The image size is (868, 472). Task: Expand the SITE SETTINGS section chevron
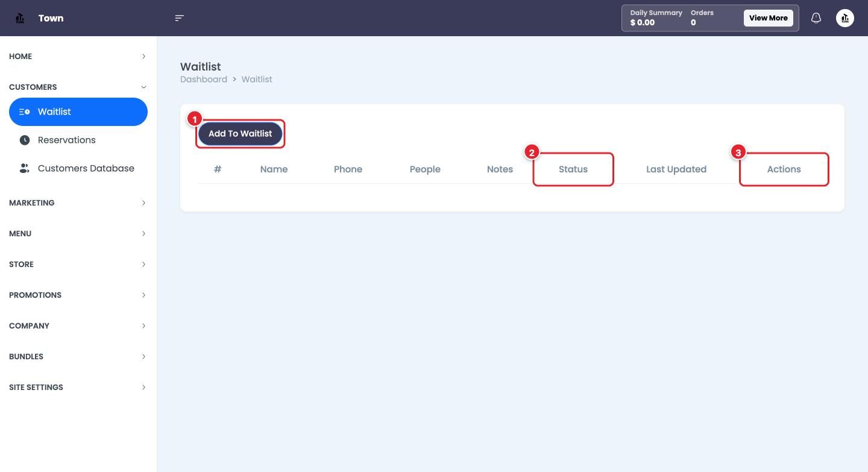point(143,387)
